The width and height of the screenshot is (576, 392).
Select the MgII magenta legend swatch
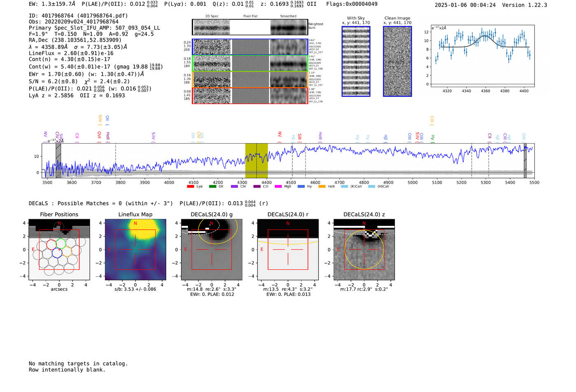click(x=278, y=186)
